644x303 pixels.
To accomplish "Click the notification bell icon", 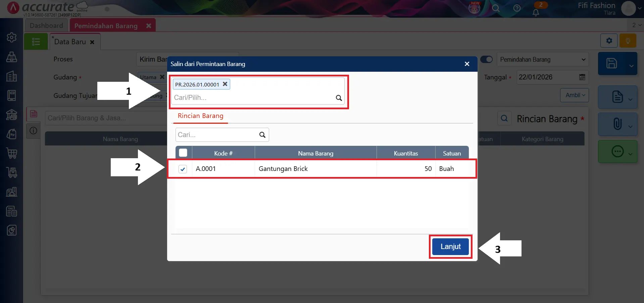I will [536, 12].
